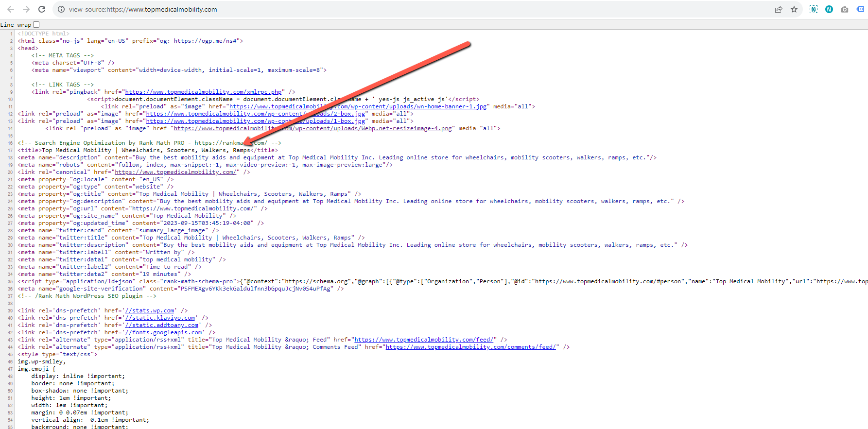Open the dashed-square N capture extension
Viewport: 868px width, 429px height.
pyautogui.click(x=814, y=9)
